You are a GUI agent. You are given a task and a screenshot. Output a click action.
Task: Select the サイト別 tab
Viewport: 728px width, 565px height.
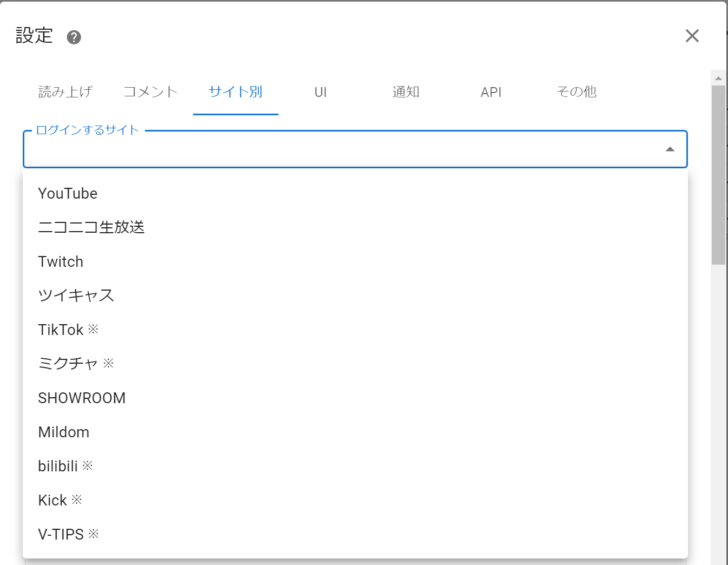[236, 92]
